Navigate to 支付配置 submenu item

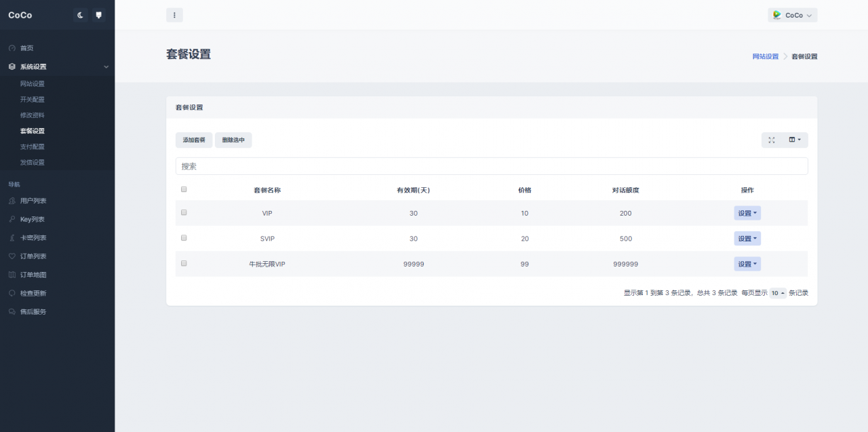point(32,146)
